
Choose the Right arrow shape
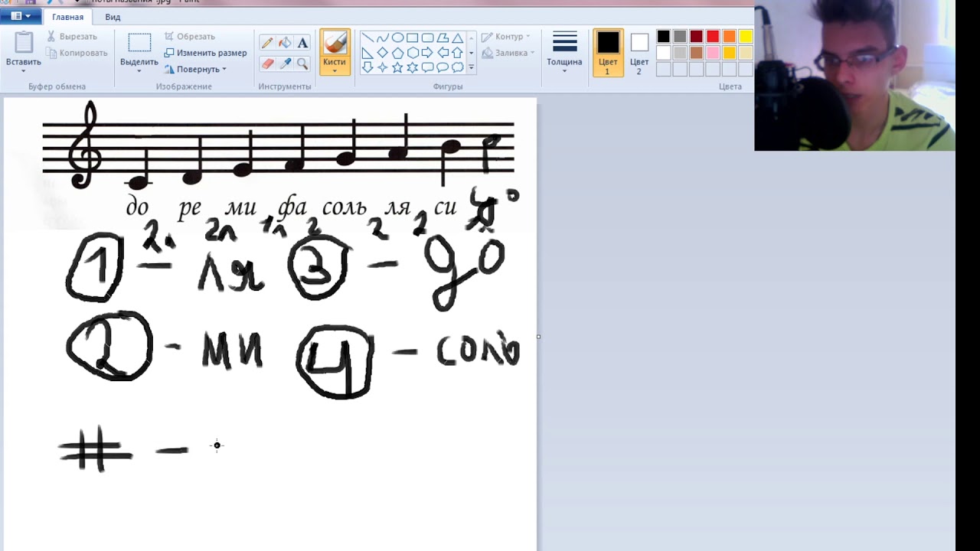tap(427, 53)
